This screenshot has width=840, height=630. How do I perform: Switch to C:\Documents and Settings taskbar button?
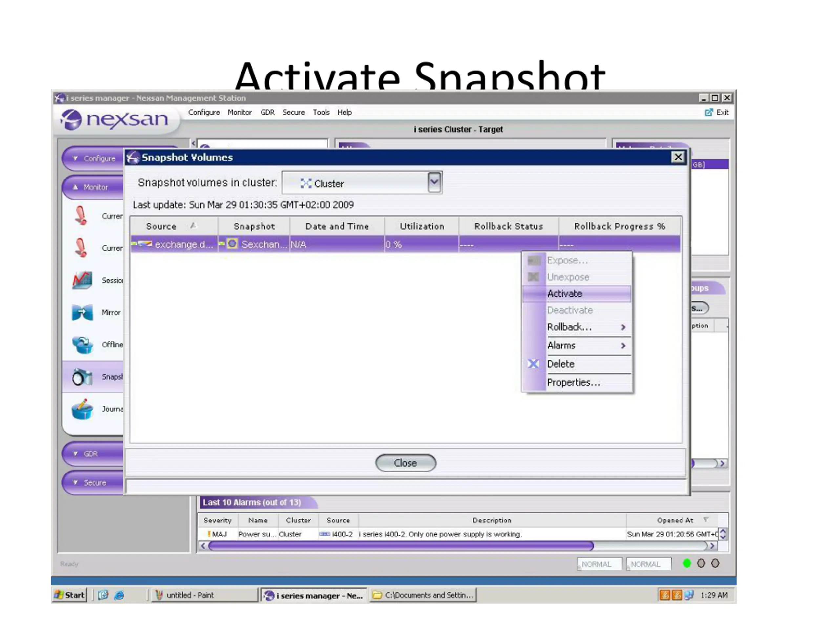423,595
